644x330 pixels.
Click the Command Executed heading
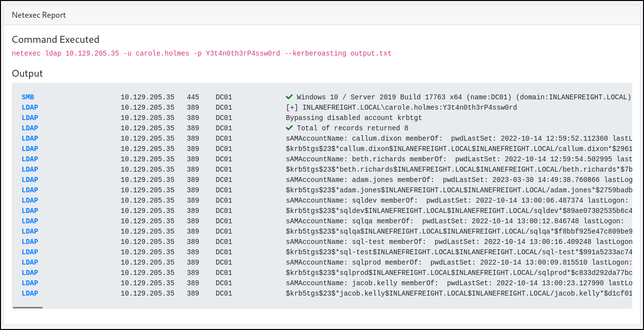click(56, 39)
